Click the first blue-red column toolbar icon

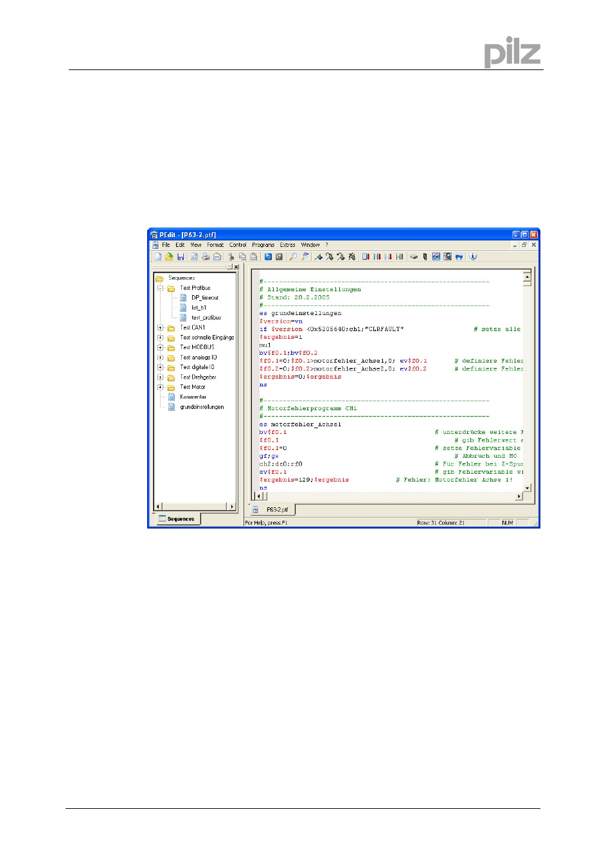pos(366,257)
